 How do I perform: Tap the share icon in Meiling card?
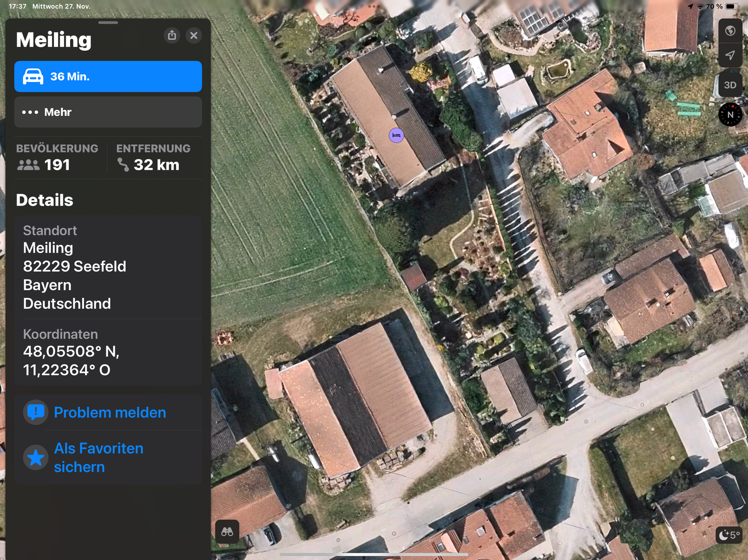(x=172, y=35)
